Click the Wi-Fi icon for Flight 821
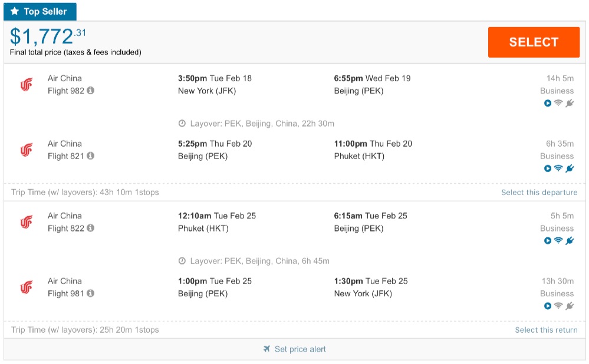This screenshot has height=364, width=589. [558, 168]
